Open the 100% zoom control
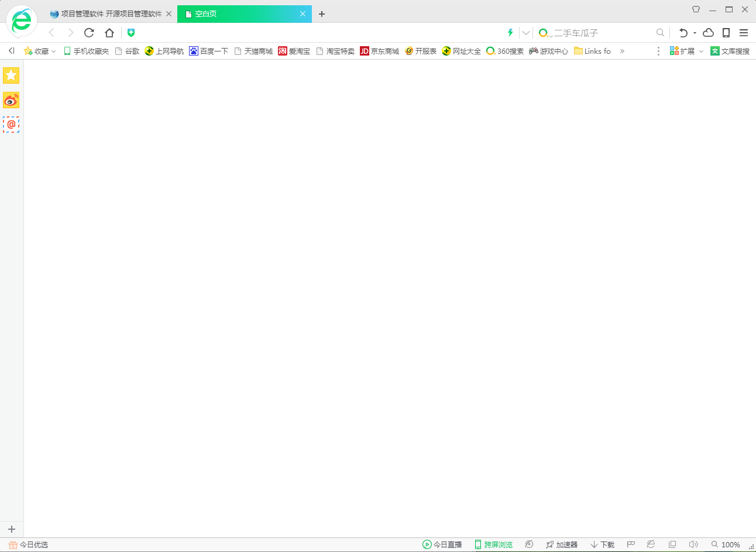 [x=726, y=544]
